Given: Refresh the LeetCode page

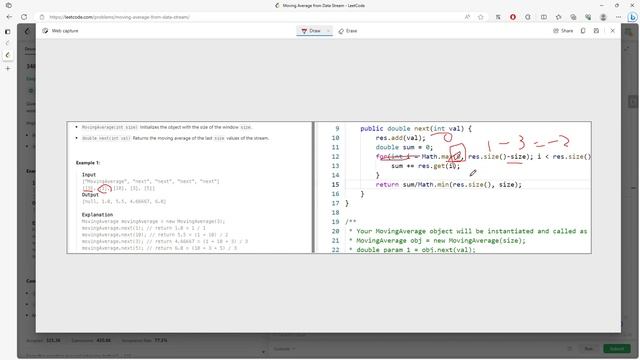Looking at the screenshot, I should tap(24, 17).
